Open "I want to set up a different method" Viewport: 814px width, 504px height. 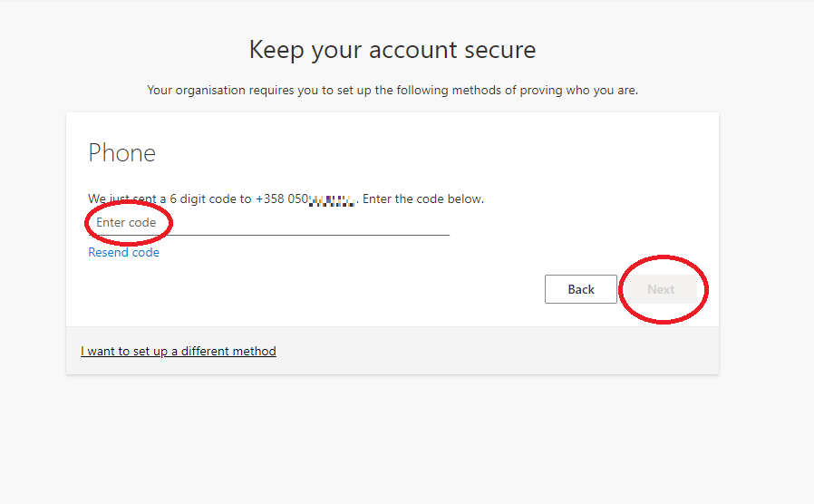179,351
